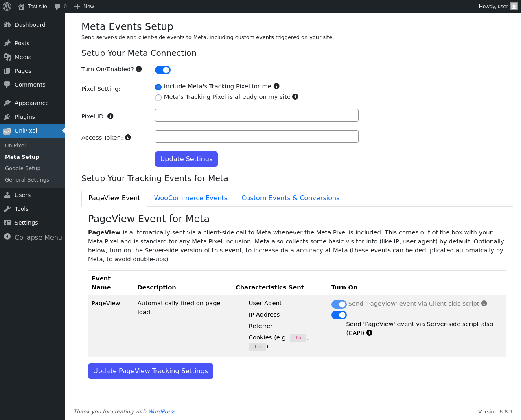Click the Update Settings button
Image resolution: width=521 pixels, height=420 pixels.
pos(186,159)
